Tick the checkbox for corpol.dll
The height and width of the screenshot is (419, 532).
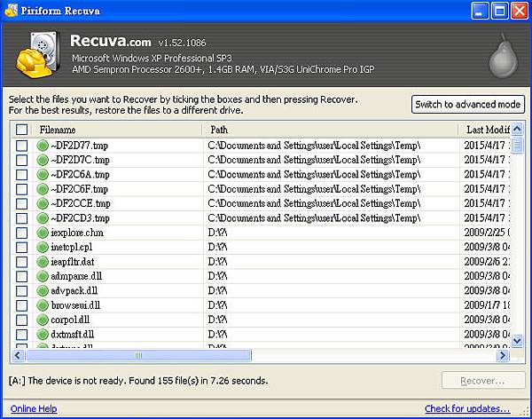tap(21, 320)
